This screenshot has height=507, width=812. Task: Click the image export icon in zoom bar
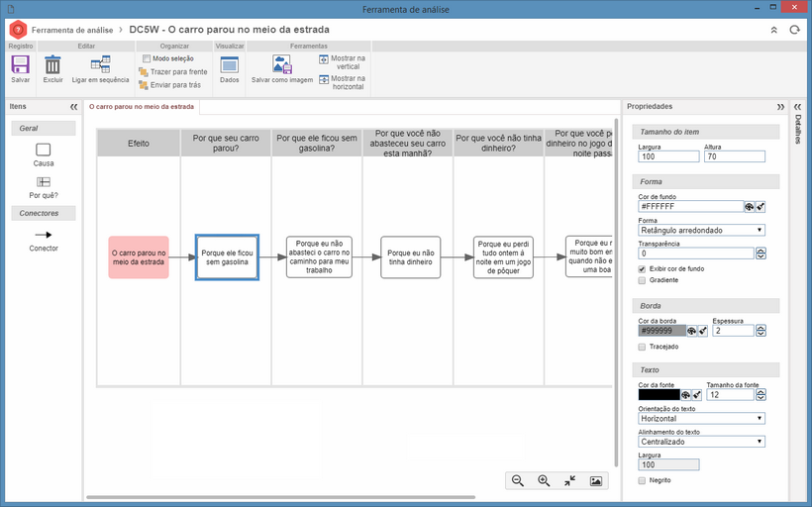[595, 480]
